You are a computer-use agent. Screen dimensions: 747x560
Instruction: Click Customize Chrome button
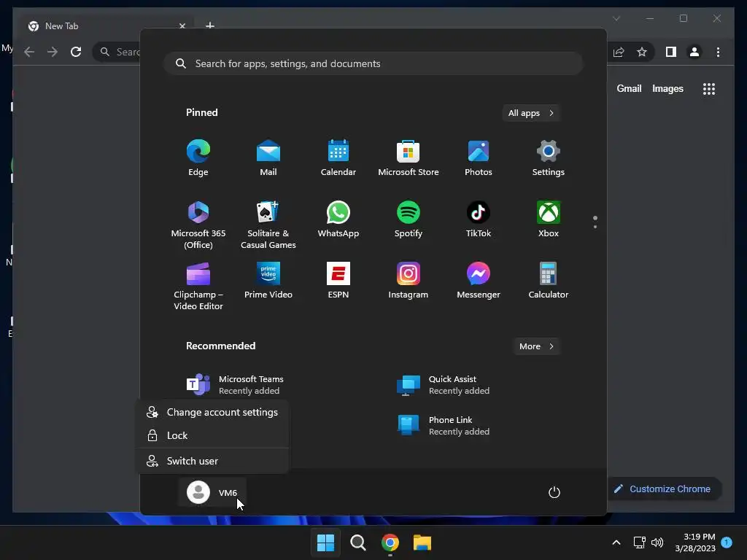664,489
